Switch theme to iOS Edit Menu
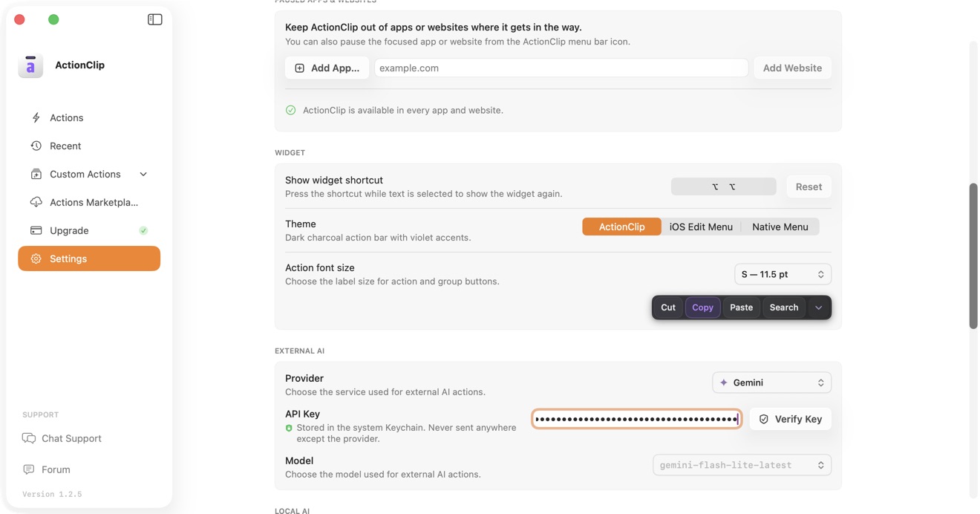This screenshot has height=514, width=980. coord(701,227)
